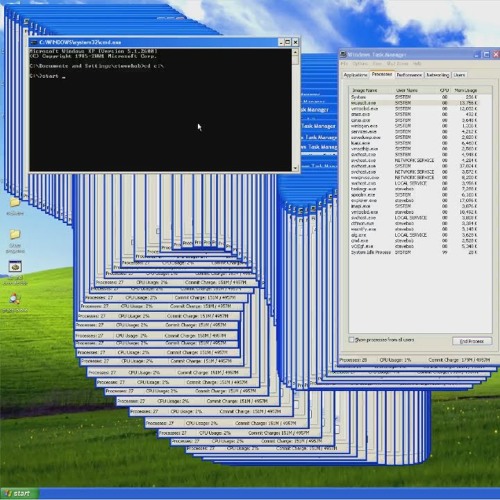The image size is (500, 500).
Task: Select the second desktop folder icon
Action: (15, 234)
